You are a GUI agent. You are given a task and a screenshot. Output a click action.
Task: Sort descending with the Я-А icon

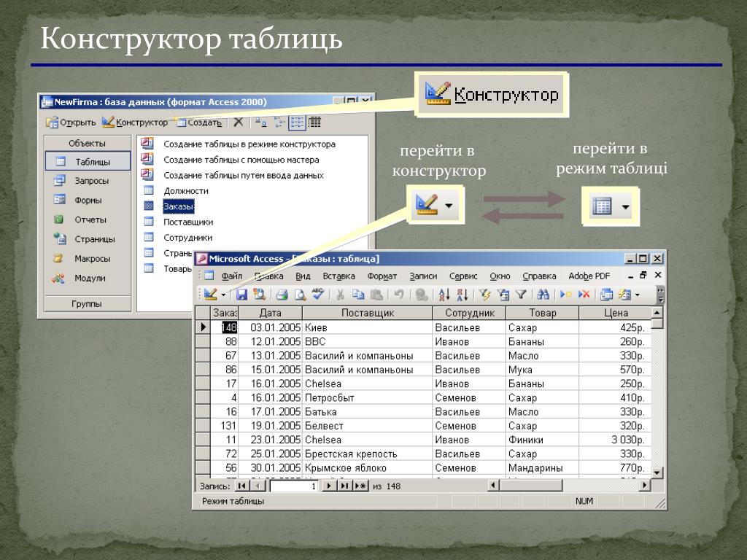462,295
